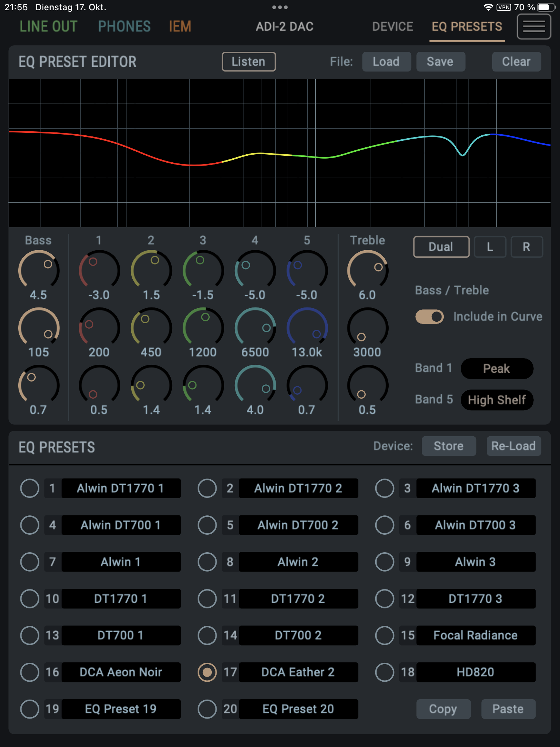
Task: Select the EQ PRESETS tab
Action: [467, 27]
